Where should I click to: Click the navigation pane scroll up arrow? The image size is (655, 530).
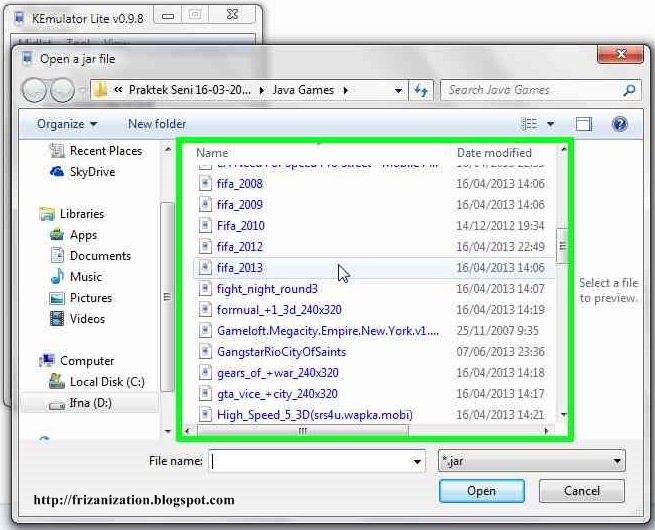click(168, 149)
